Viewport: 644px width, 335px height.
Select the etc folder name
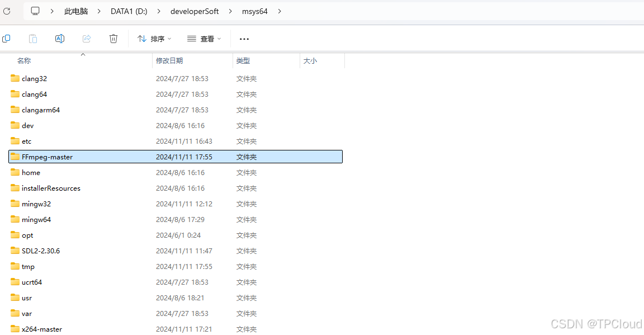pyautogui.click(x=27, y=141)
